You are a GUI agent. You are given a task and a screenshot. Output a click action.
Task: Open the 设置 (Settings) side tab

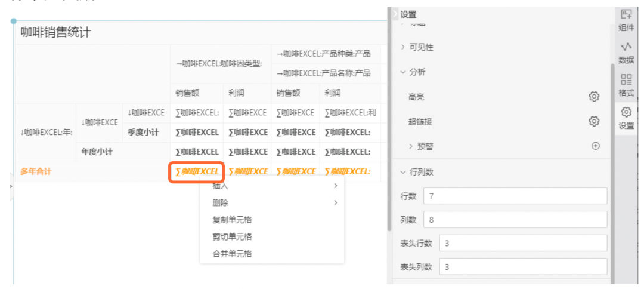(x=626, y=118)
